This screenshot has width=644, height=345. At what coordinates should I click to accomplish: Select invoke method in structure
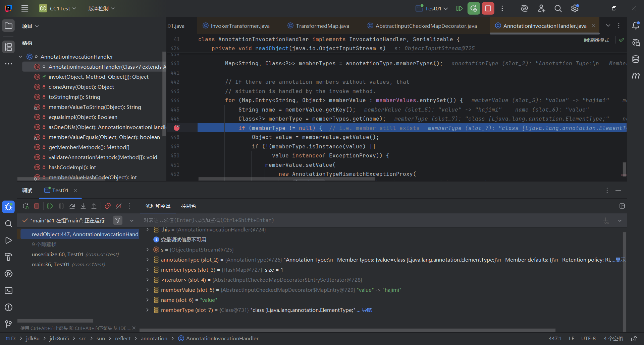coord(98,77)
